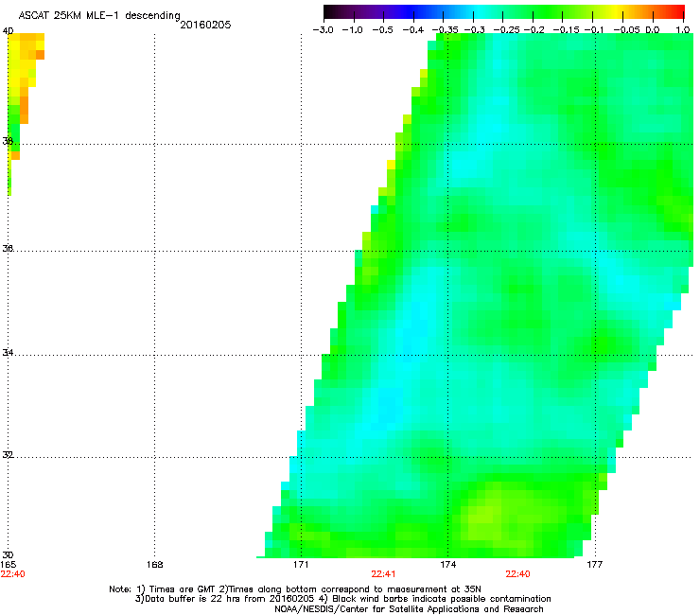Select the "-0.25" color scale label
The width and height of the screenshot is (700, 615).
pos(507,30)
